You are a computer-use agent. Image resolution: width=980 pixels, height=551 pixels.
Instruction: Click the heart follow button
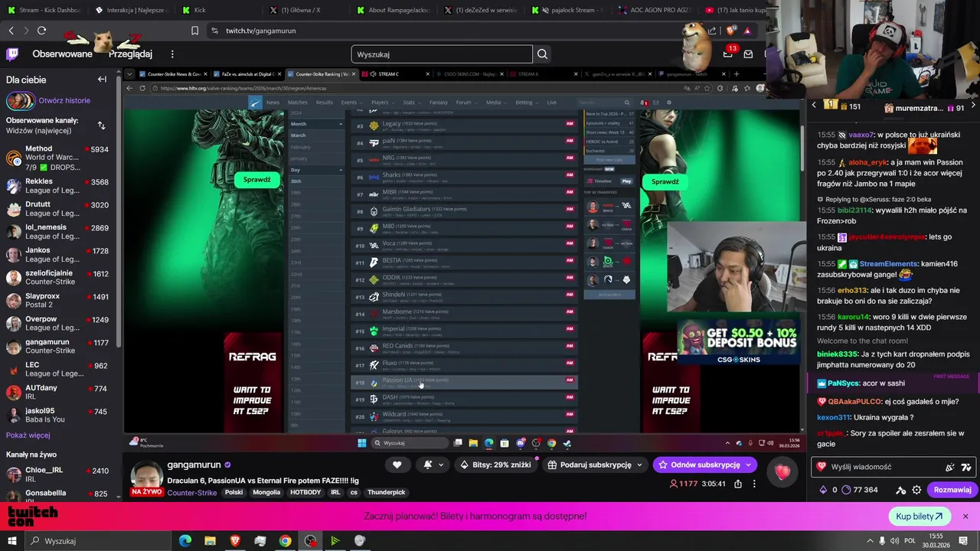[x=397, y=465]
